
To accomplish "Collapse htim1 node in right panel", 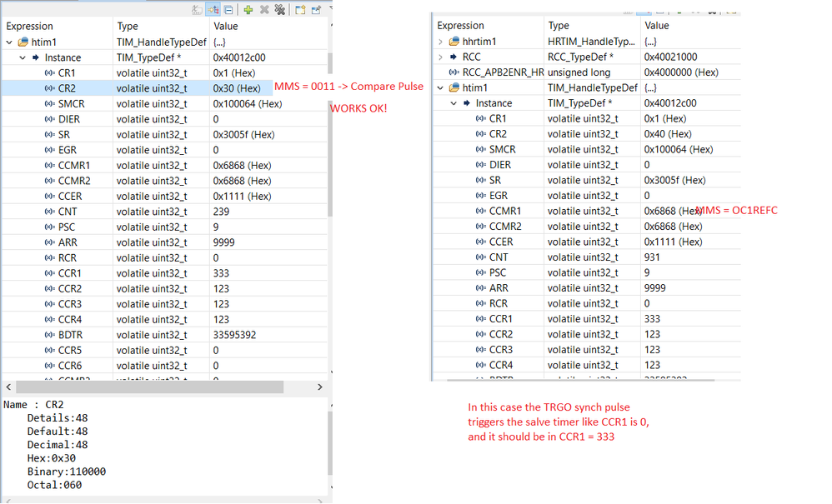I will click(x=440, y=87).
